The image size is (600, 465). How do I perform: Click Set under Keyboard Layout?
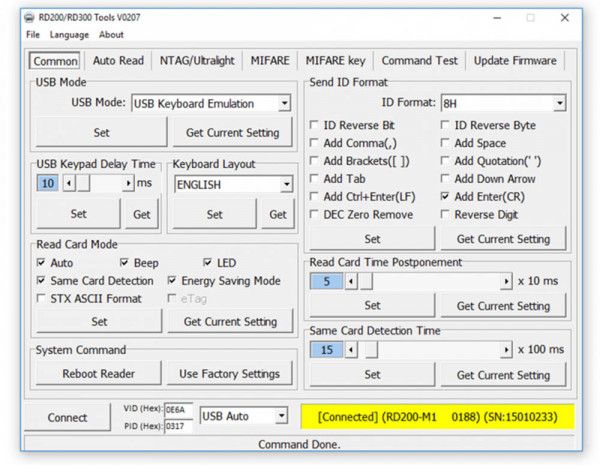tap(215, 214)
